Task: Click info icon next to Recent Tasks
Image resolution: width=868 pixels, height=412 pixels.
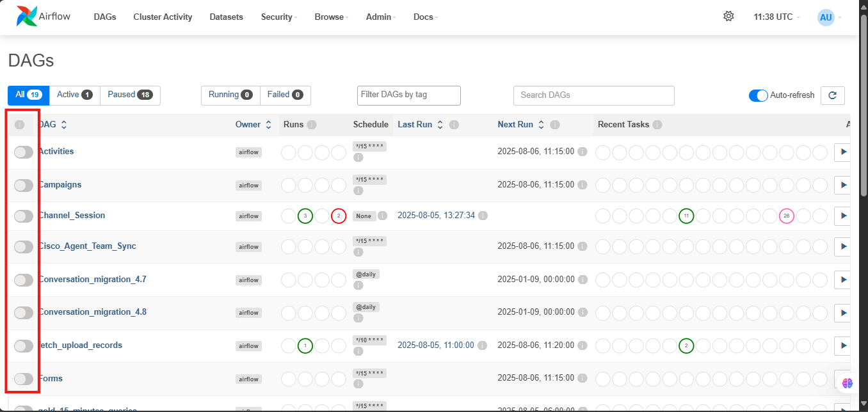Action: point(657,125)
